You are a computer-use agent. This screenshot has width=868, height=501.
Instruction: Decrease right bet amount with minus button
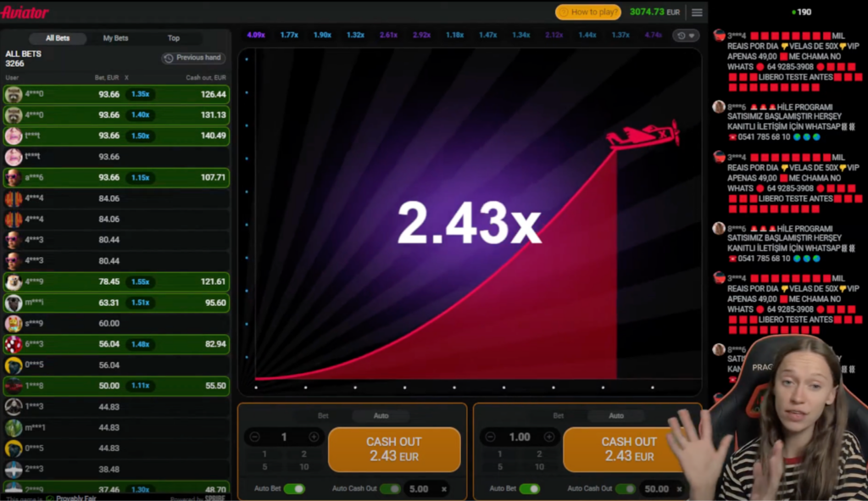pos(490,437)
